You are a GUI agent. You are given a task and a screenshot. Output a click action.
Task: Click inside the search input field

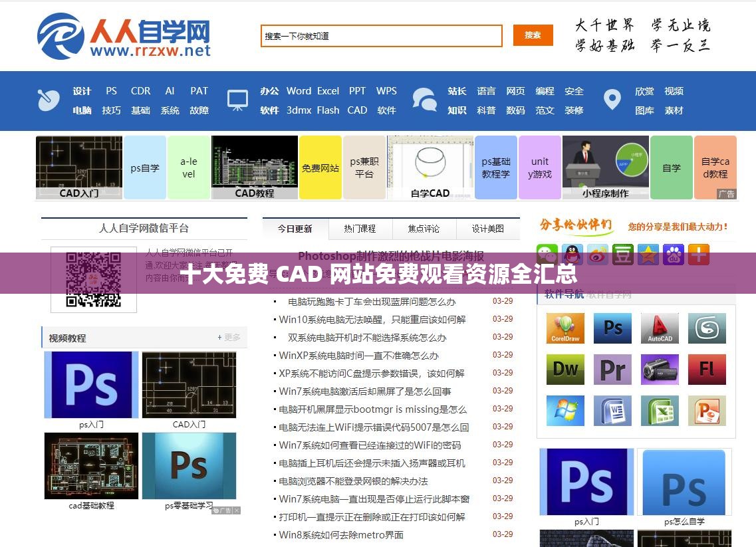[381, 35]
